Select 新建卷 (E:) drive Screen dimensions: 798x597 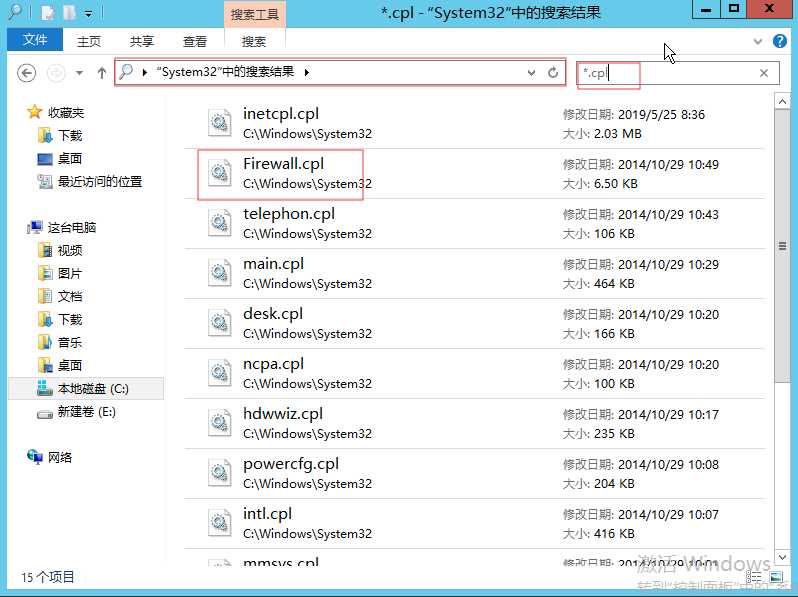coord(87,411)
